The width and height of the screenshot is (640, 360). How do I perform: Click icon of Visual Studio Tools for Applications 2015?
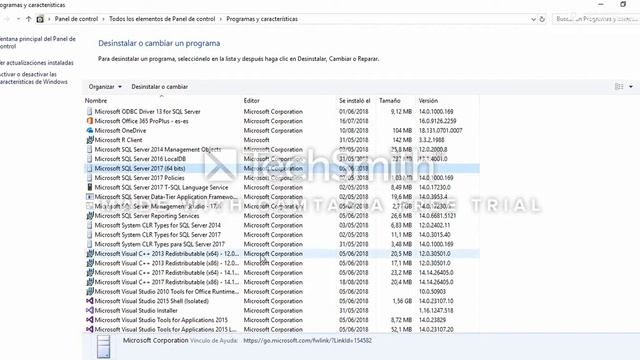click(89, 320)
